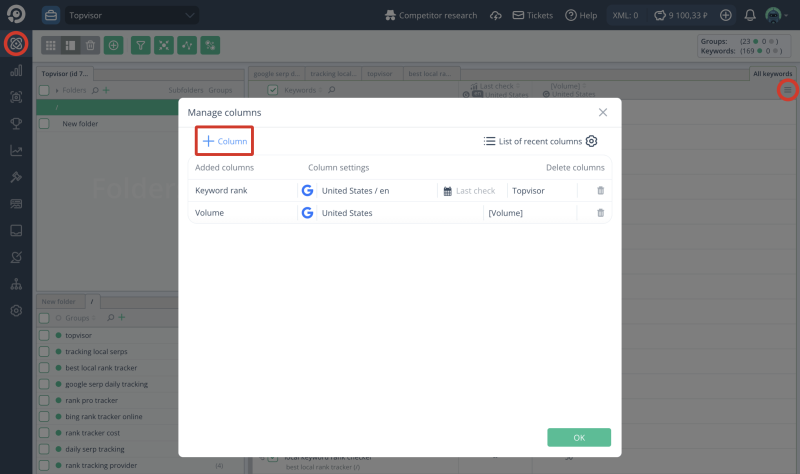The width and height of the screenshot is (800, 474).
Task: Change the Topvisor project column setting
Action: [x=542, y=190]
